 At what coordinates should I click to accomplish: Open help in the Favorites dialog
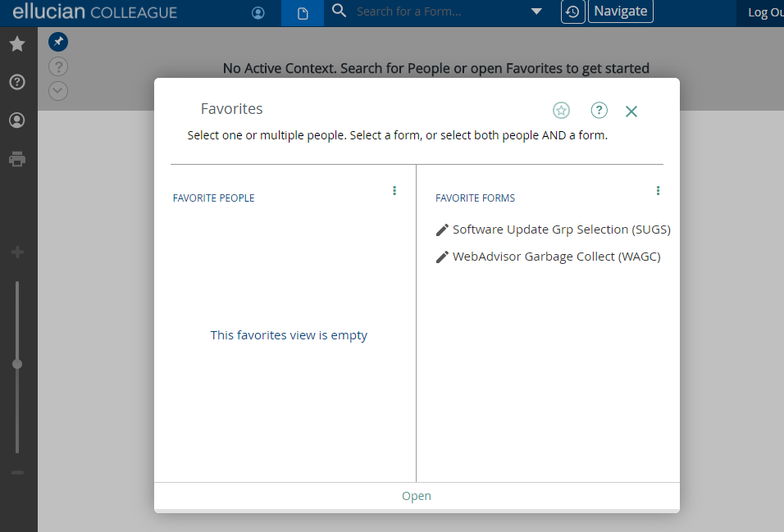click(x=599, y=110)
